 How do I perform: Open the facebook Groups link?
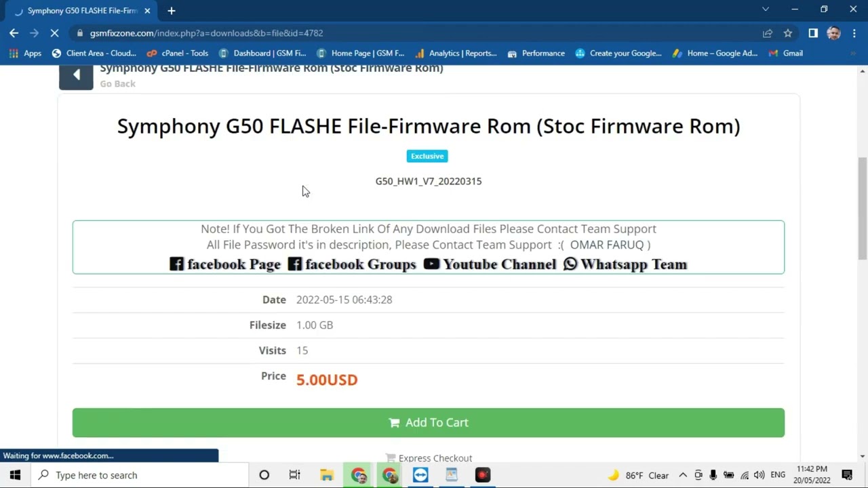[x=352, y=264]
